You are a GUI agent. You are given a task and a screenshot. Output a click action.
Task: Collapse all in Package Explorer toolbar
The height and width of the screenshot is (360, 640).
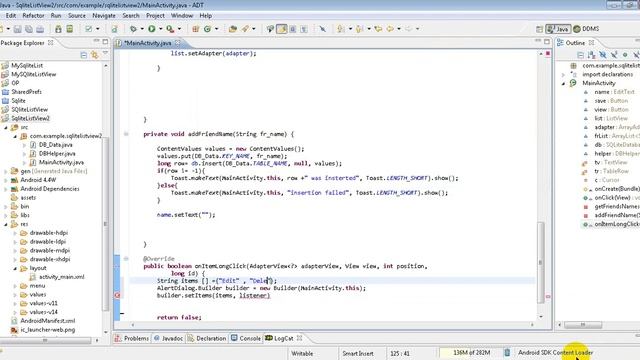(84, 55)
